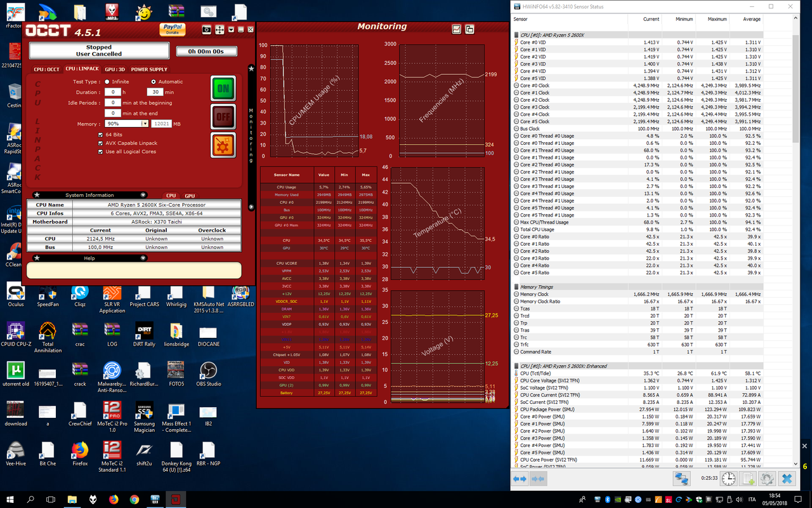Click the monitoring copy-windows icon
The height and width of the screenshot is (508, 812).
tap(469, 29)
